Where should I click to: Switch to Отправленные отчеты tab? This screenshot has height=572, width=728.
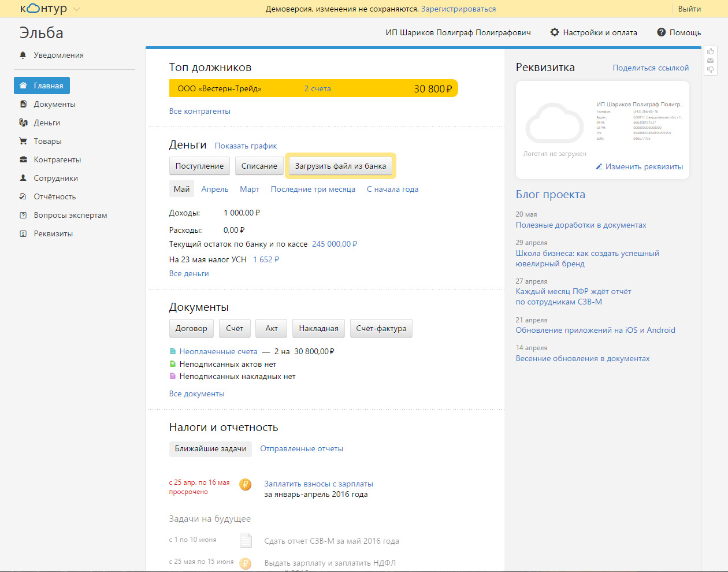(302, 449)
